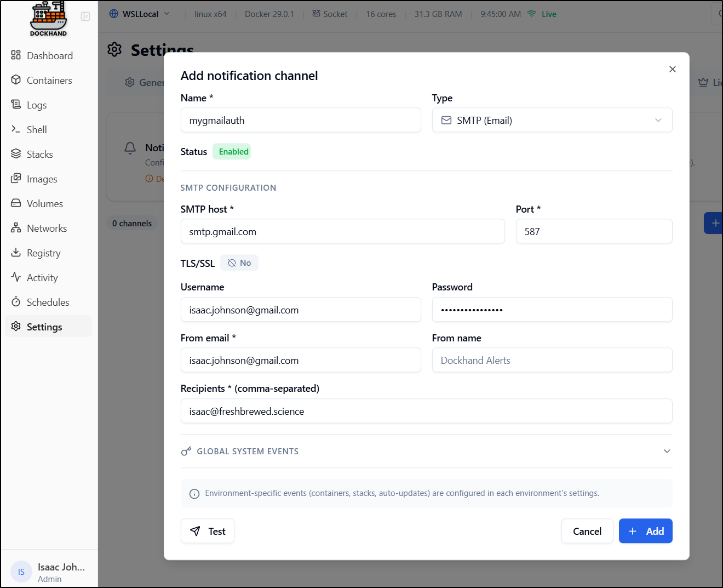This screenshot has width=723, height=588.
Task: Collapse the sidebar with the panel icon
Action: click(x=85, y=16)
